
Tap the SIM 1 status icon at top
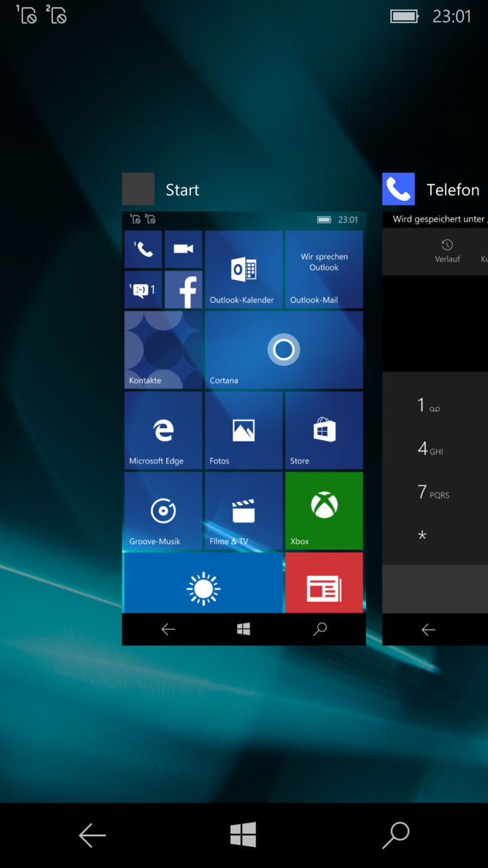(x=26, y=14)
